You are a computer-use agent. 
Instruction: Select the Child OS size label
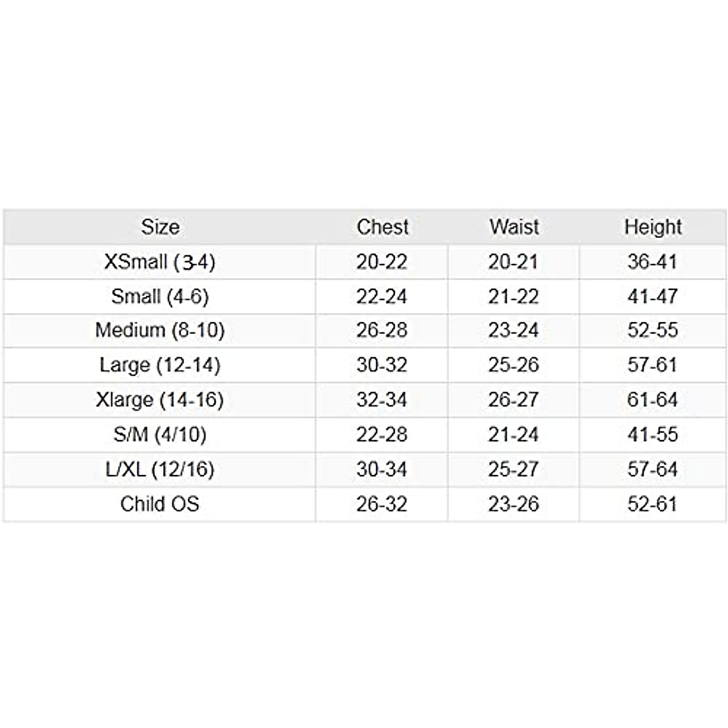click(160, 504)
